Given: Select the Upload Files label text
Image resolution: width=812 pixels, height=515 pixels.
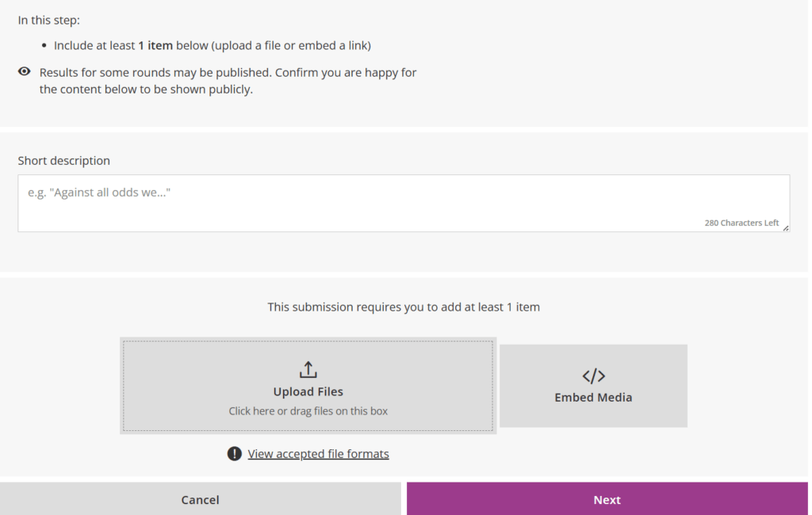Looking at the screenshot, I should (308, 391).
